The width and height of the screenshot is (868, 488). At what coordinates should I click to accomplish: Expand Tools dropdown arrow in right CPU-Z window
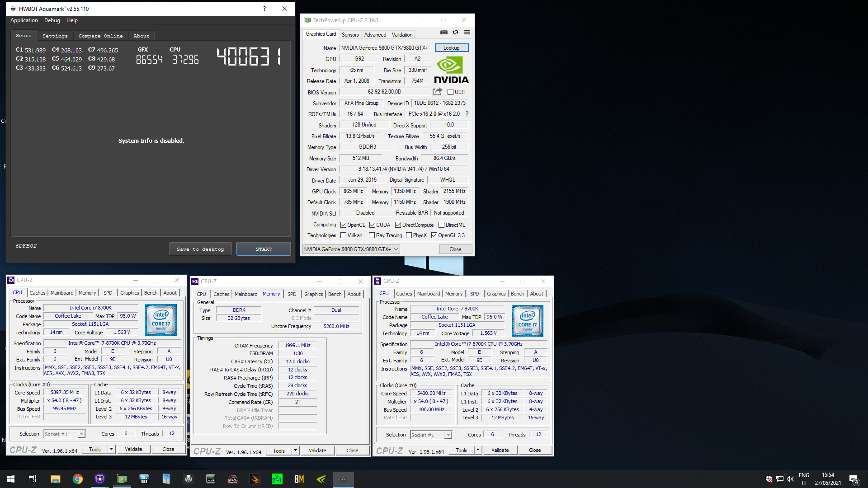[x=478, y=450]
